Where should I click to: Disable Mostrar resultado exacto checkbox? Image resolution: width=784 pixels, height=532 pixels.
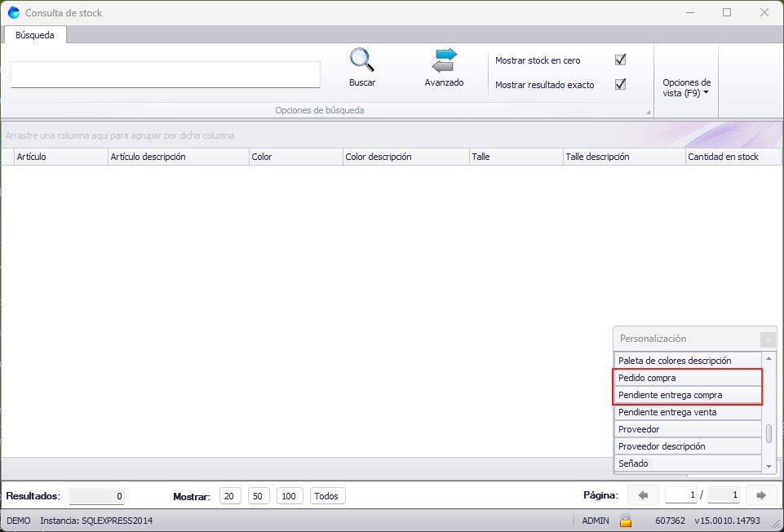click(x=620, y=84)
